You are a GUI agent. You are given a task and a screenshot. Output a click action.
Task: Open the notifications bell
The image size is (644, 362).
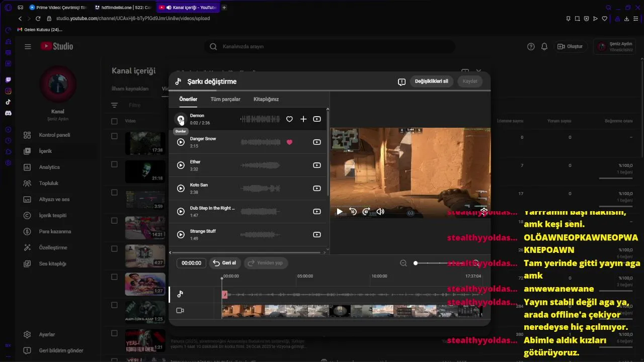pos(544,46)
